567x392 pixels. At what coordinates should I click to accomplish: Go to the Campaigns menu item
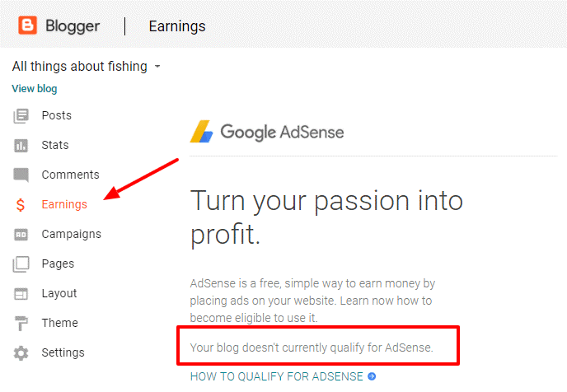pyautogui.click(x=71, y=235)
